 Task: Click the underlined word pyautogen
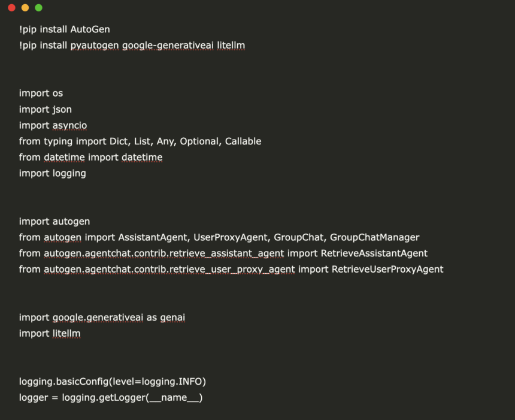[99, 45]
